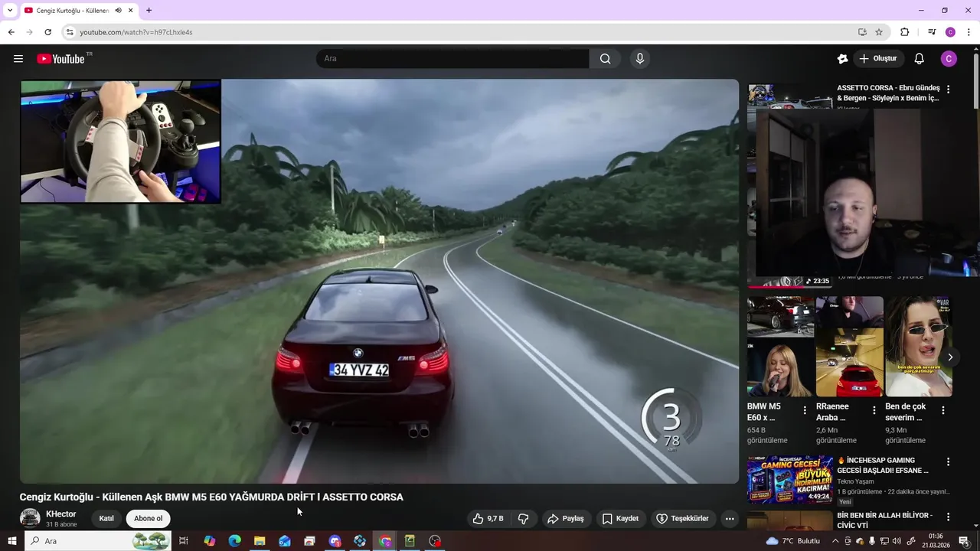
Task: Share the video via Paylaş
Action: tap(566, 519)
